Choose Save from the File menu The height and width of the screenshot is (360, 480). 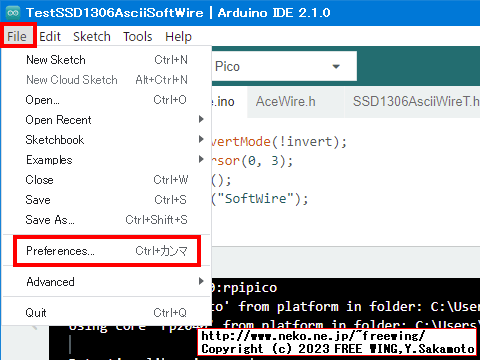107,200
